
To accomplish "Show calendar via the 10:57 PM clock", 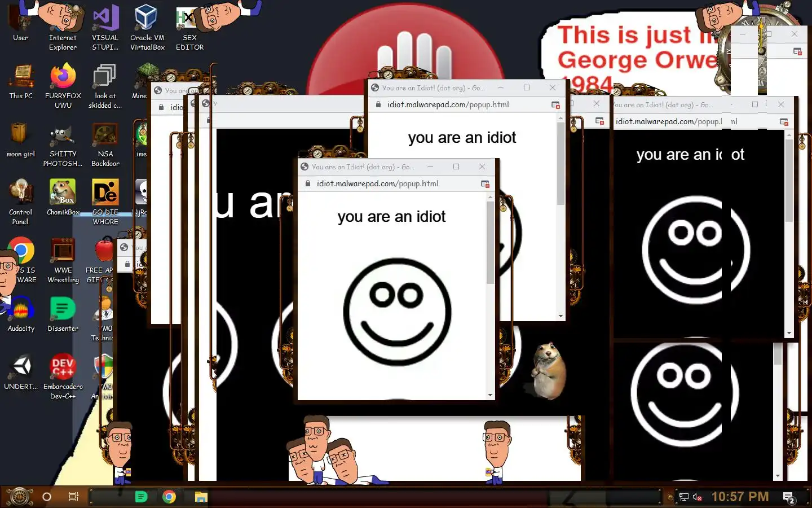I will pos(740,497).
